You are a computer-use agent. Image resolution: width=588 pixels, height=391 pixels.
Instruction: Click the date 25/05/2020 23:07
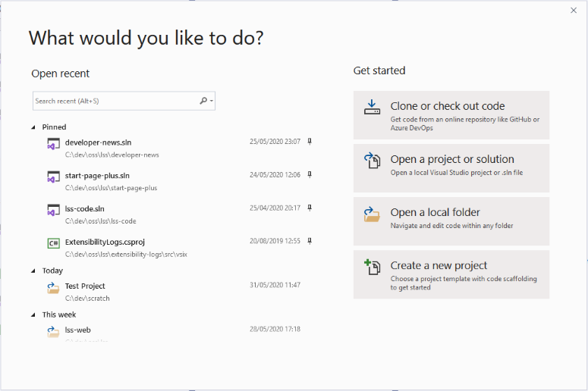275,142
